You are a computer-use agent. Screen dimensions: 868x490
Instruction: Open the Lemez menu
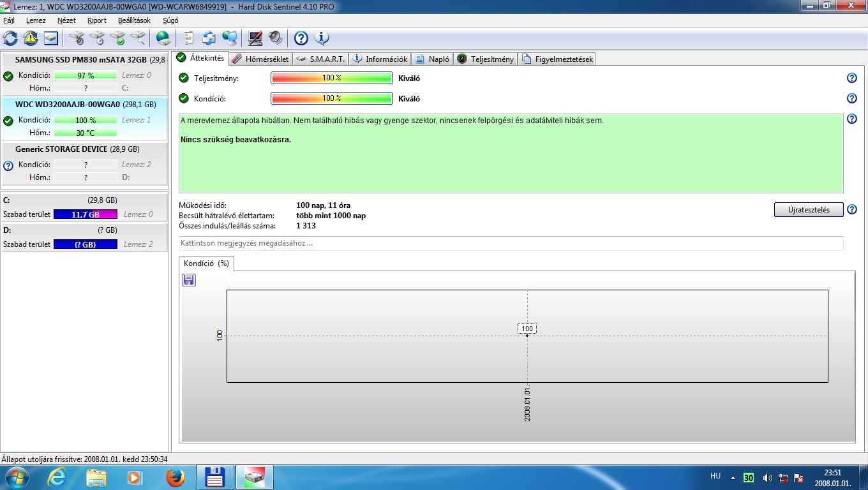[36, 20]
